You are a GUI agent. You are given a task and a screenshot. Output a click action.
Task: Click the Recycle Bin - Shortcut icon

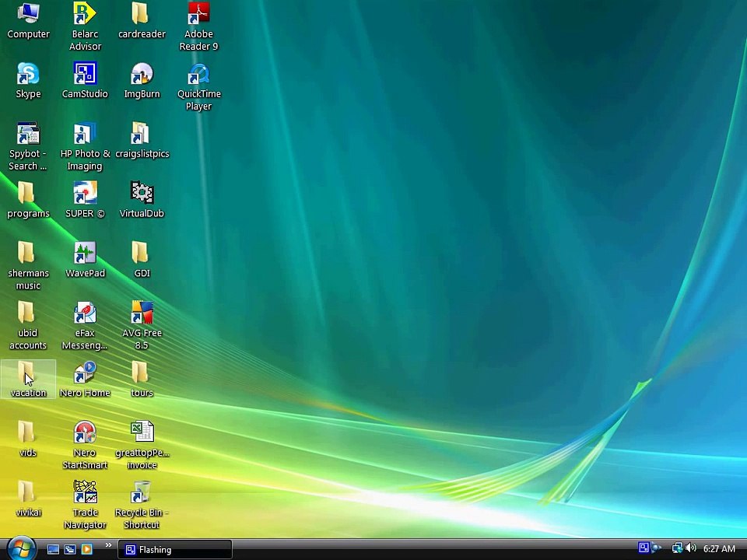[x=142, y=505]
